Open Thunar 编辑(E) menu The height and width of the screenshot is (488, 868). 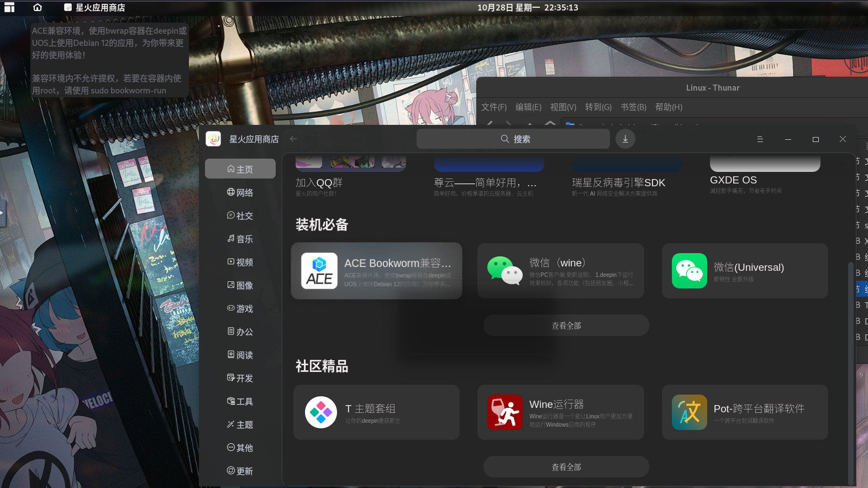(x=528, y=107)
